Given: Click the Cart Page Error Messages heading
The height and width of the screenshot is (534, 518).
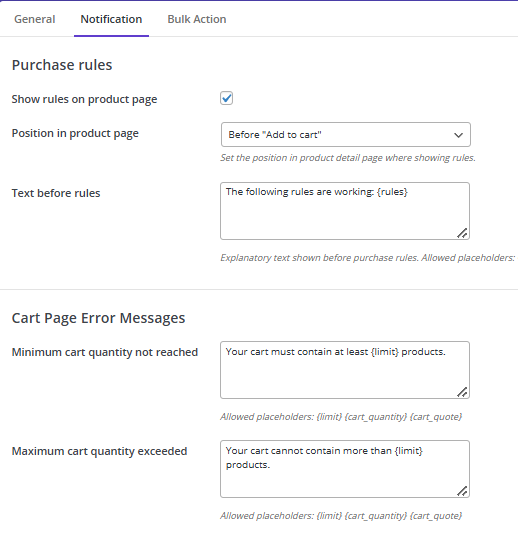Looking at the screenshot, I should pos(98,318).
